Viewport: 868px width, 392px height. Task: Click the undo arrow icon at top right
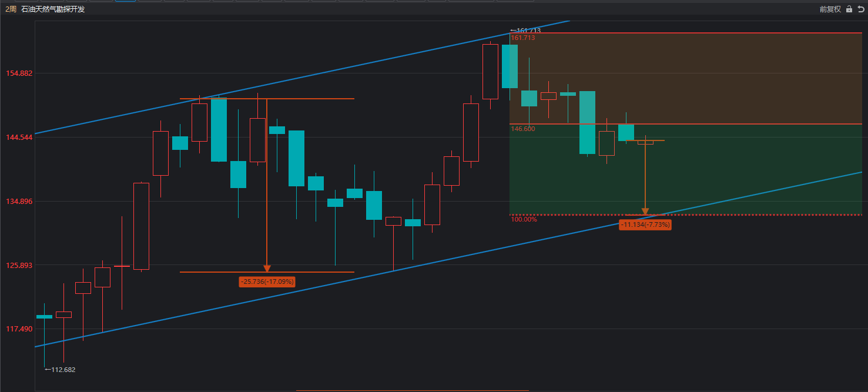861,9
